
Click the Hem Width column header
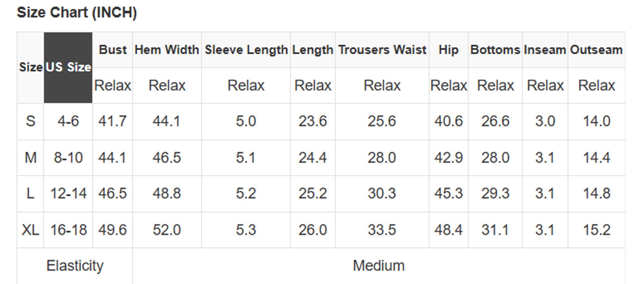[167, 50]
